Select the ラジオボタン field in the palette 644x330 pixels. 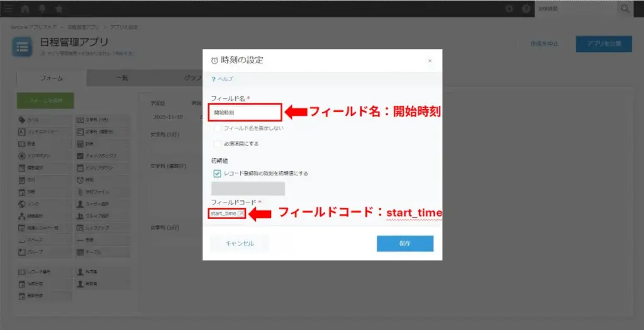coord(45,156)
